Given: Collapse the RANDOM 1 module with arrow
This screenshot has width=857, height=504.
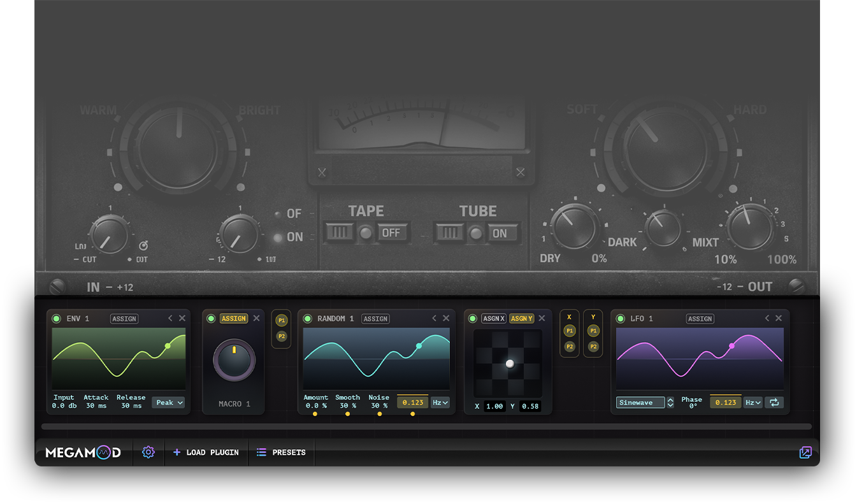Looking at the screenshot, I should [435, 319].
